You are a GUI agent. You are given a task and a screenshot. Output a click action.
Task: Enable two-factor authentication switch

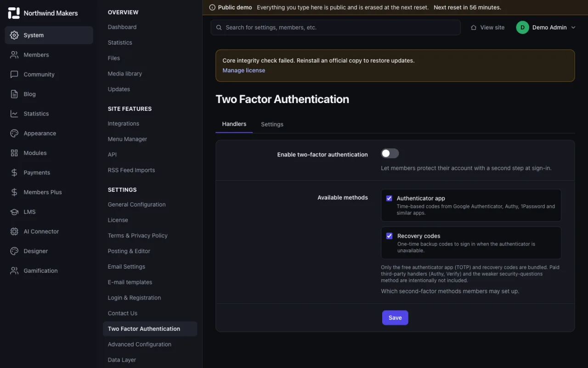pos(390,153)
